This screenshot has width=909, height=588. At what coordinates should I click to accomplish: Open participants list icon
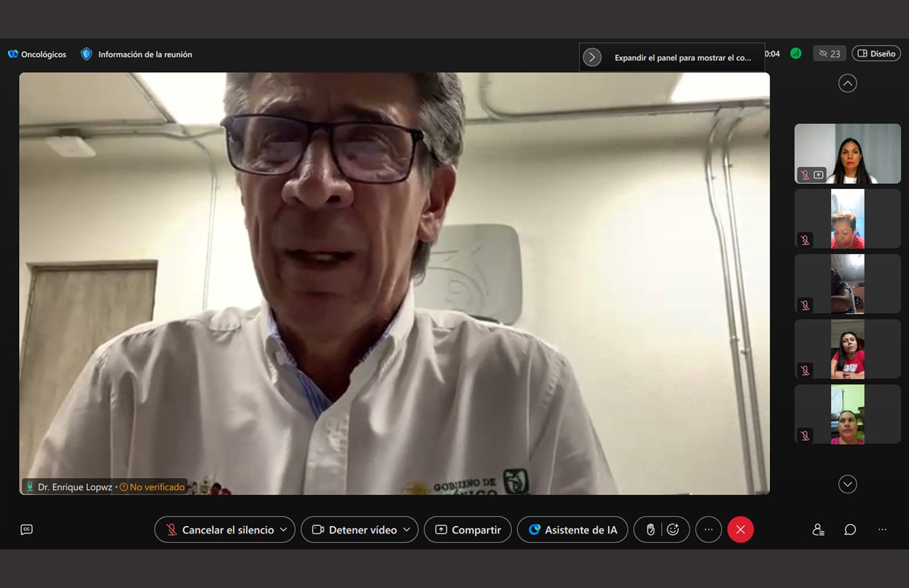tap(818, 529)
